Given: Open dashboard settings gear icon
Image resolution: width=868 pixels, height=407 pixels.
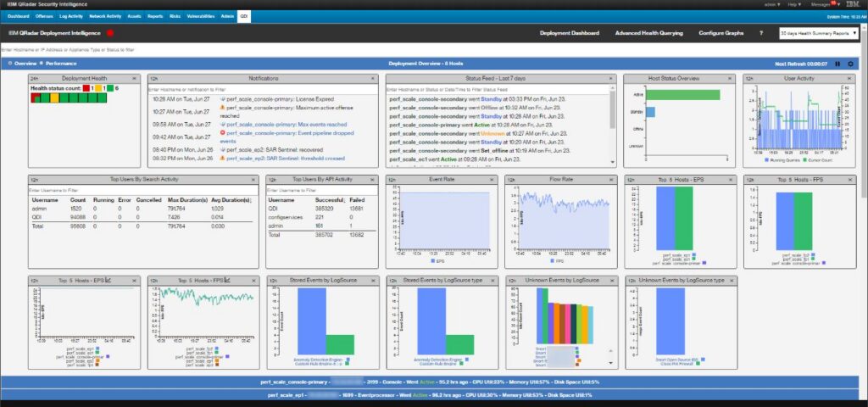Looking at the screenshot, I should point(851,64).
